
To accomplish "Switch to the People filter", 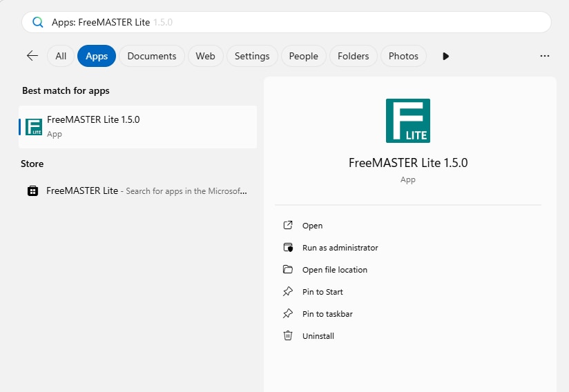I will (303, 56).
